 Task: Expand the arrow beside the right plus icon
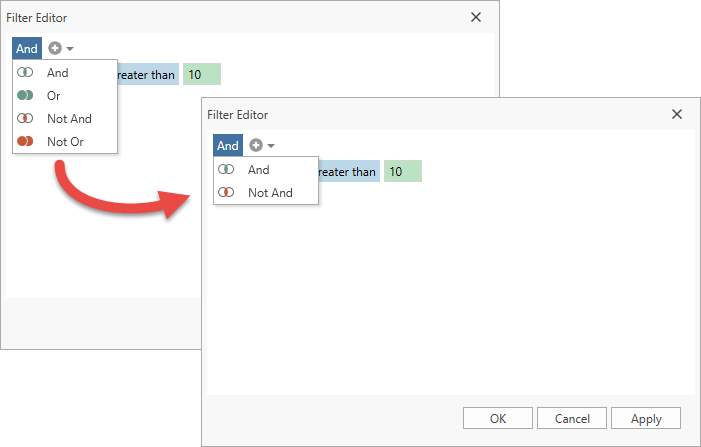(271, 146)
